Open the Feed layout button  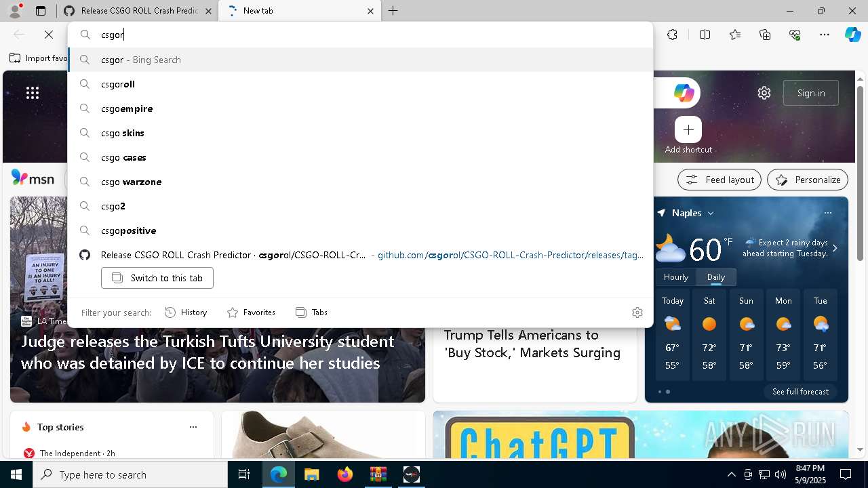coord(719,180)
